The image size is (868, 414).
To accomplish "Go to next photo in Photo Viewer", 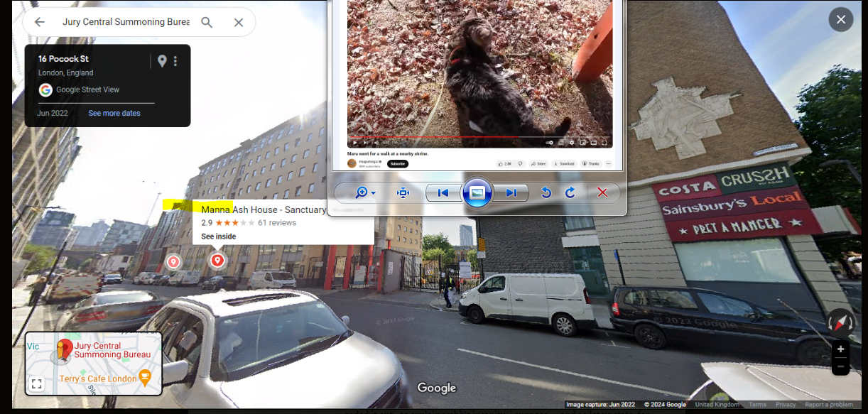I will click(x=511, y=192).
